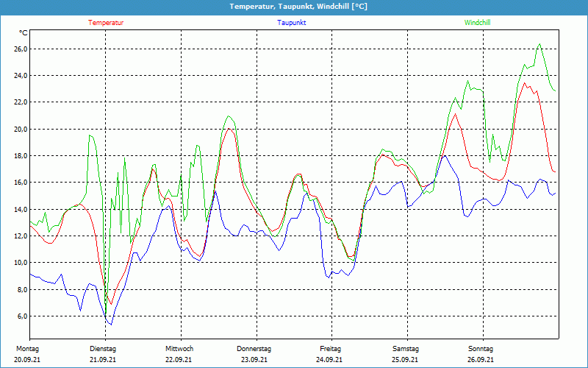
Task: Click the Donnerstag day label
Action: point(254,349)
